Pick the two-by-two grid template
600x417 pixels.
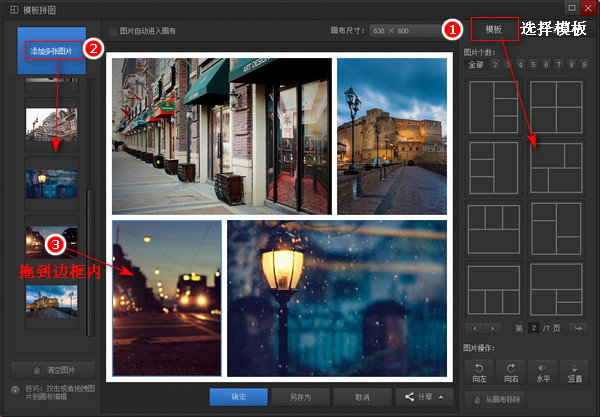(x=556, y=107)
